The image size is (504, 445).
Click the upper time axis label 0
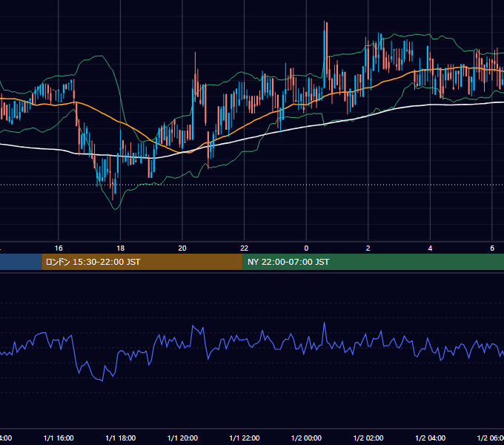(x=306, y=248)
